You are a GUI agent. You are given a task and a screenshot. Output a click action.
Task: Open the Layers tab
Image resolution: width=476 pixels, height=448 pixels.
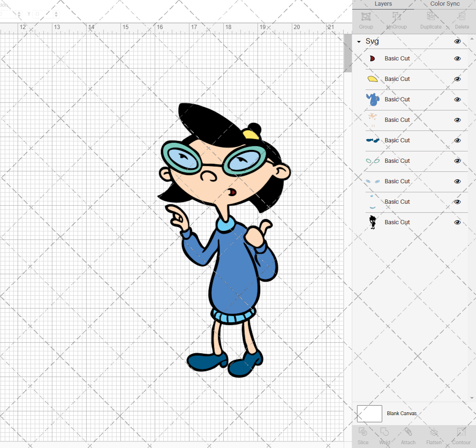pos(383,4)
